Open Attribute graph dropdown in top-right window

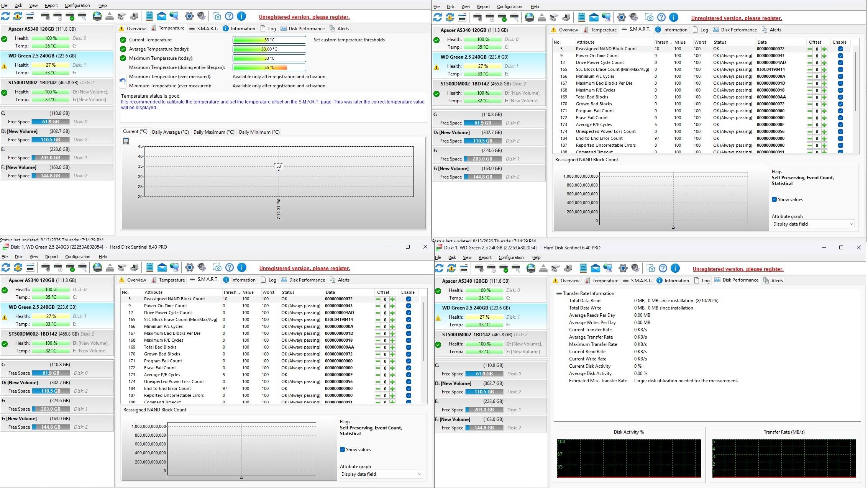click(813, 224)
